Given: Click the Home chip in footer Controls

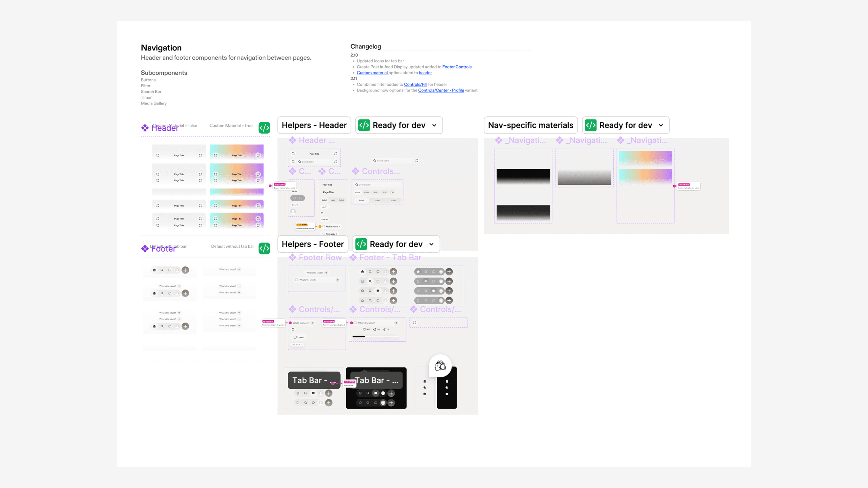Looking at the screenshot, I should tap(299, 337).
